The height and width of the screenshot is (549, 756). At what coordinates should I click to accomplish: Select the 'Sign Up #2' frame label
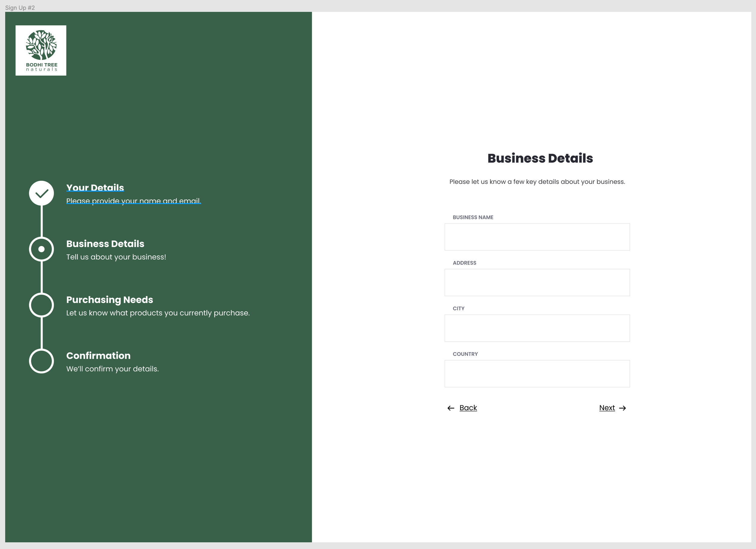pos(20,8)
